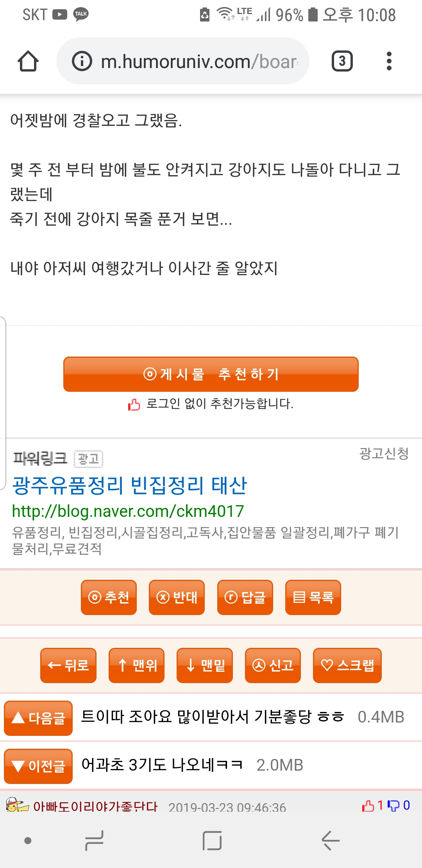Save post using 스크랩 button

pos(347,665)
